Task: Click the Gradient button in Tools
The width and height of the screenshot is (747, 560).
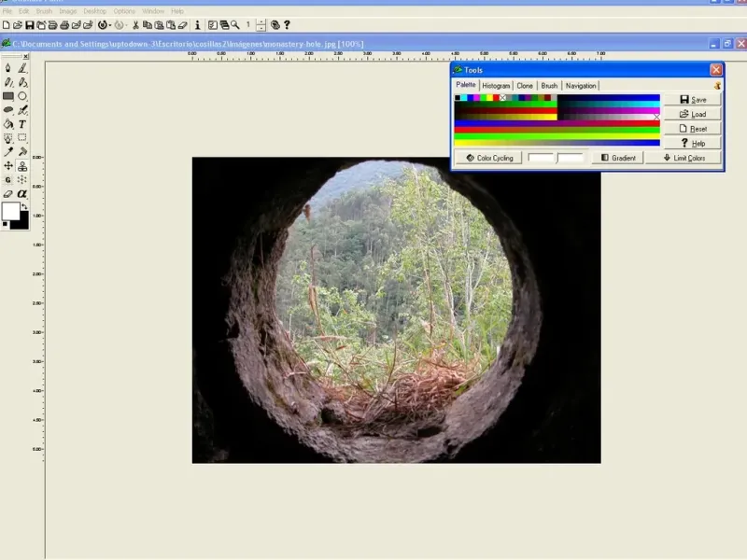Action: coord(618,158)
